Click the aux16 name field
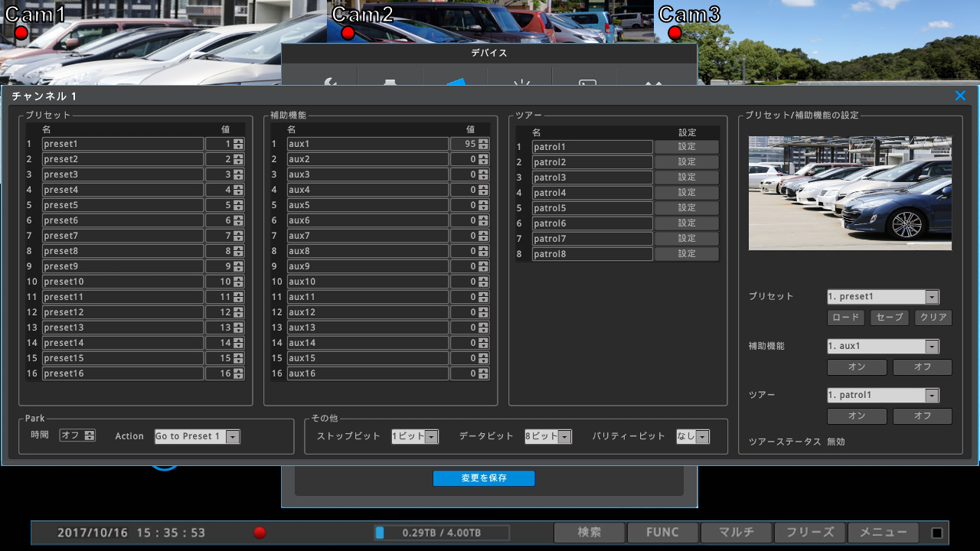Viewport: 980px width, 551px height. [367, 373]
